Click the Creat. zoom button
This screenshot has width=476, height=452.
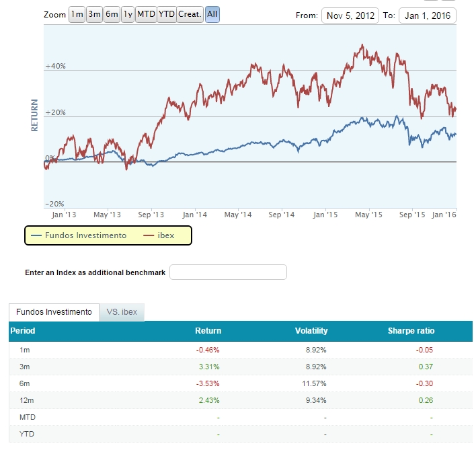(190, 15)
